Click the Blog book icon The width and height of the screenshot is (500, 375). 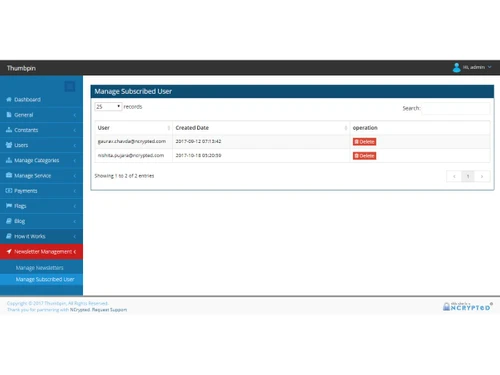click(x=9, y=221)
